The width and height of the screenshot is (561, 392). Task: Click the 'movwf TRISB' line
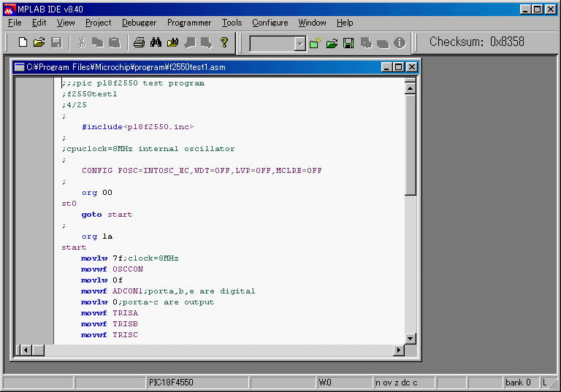pyautogui.click(x=110, y=324)
